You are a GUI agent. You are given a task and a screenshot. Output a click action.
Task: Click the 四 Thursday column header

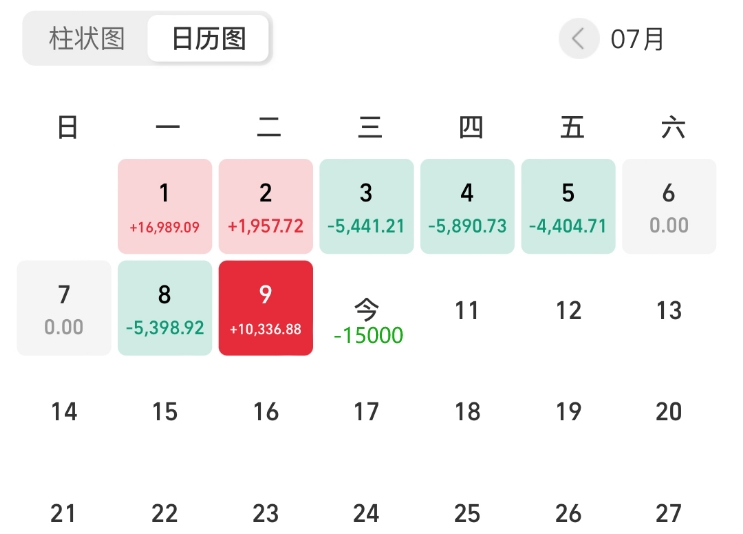click(x=471, y=127)
